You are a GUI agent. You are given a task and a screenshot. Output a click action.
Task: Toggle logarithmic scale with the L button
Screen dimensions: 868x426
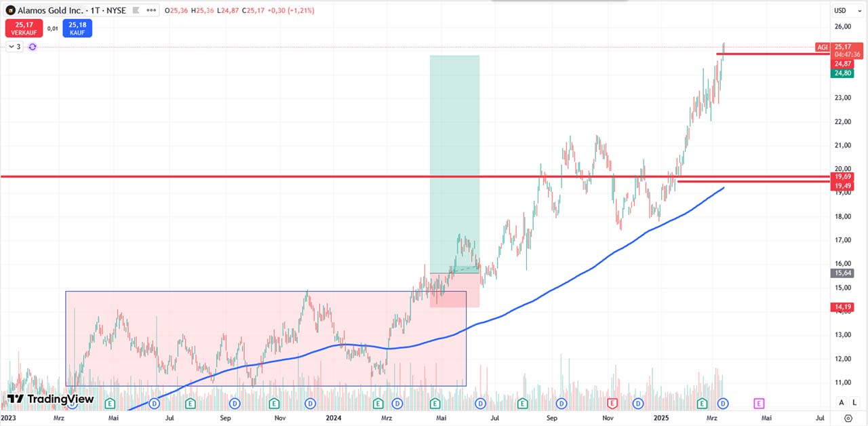point(854,402)
